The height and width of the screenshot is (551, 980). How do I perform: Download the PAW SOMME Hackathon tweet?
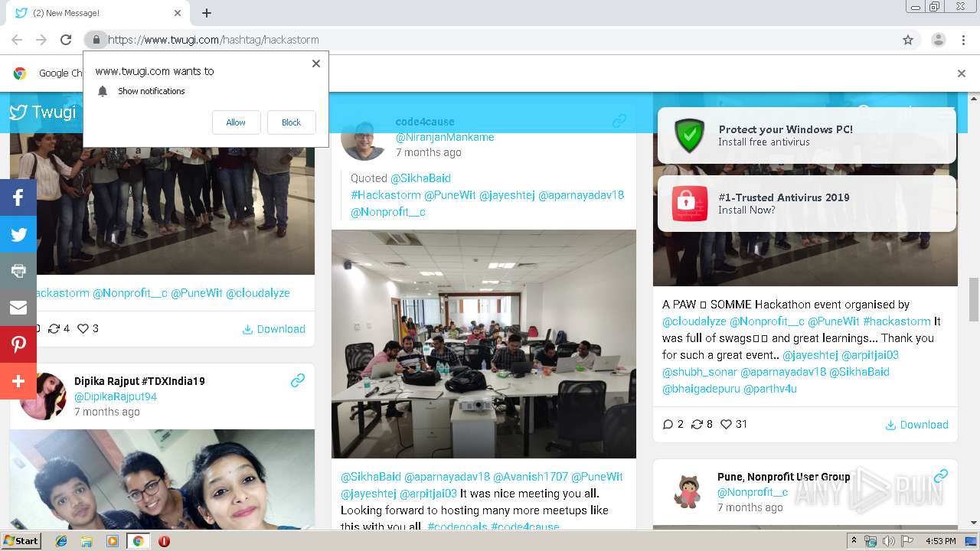coord(916,425)
